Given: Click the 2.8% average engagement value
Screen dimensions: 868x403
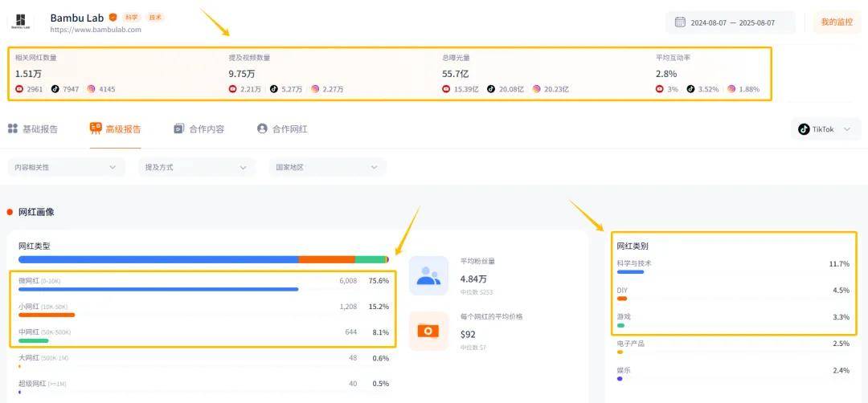Looking at the screenshot, I should point(666,74).
